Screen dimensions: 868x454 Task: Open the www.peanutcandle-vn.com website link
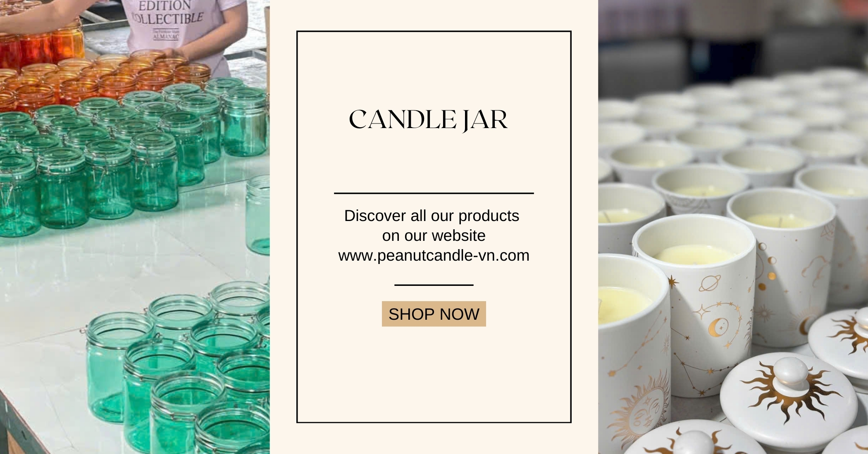coord(434,255)
